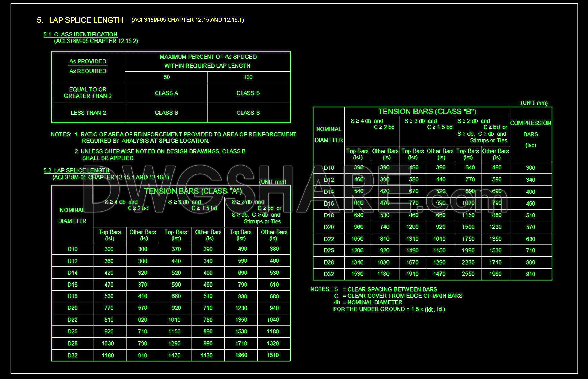This screenshot has height=379, width=588.
Task: Select the D10 row label in Class B table
Action: click(x=329, y=168)
